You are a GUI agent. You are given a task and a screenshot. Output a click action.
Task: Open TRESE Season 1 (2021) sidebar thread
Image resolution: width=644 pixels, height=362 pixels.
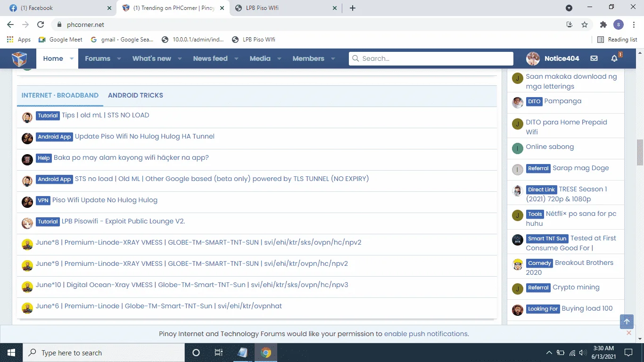tap(566, 194)
